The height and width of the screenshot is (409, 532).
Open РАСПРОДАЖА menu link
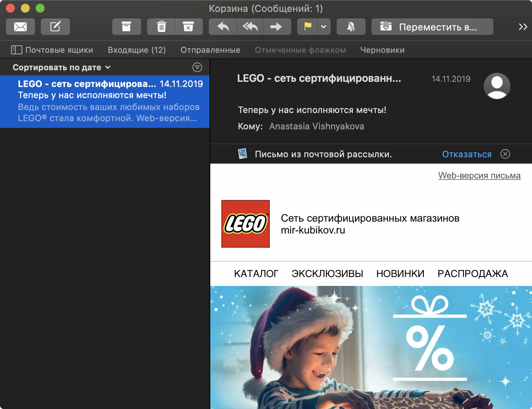(473, 274)
